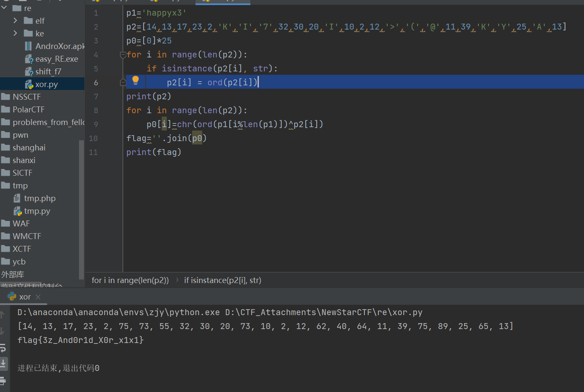The width and height of the screenshot is (584, 392).
Task: Click the up arrow in run toolbar
Action: pyautogui.click(x=3, y=315)
